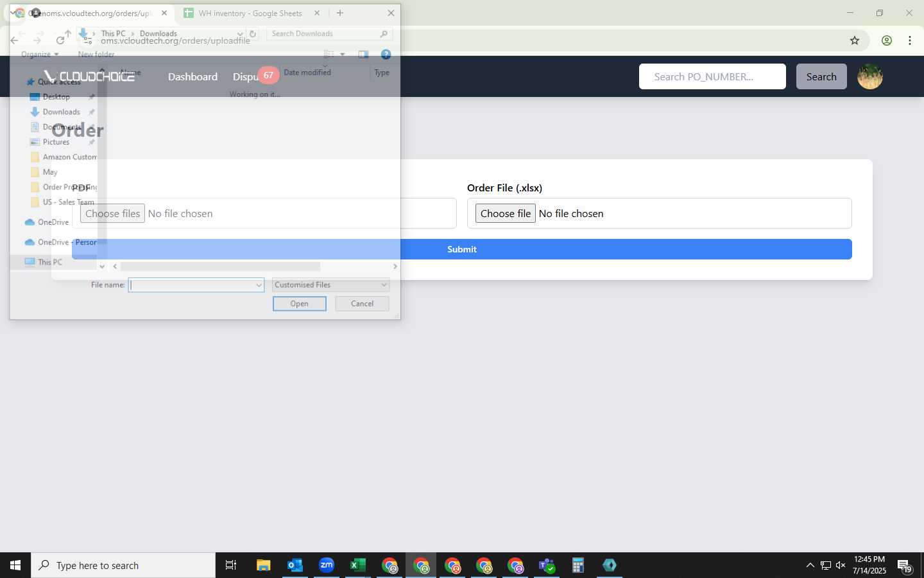Click the user avatar in CloudChoice header
The height and width of the screenshot is (578, 924).
(870, 76)
